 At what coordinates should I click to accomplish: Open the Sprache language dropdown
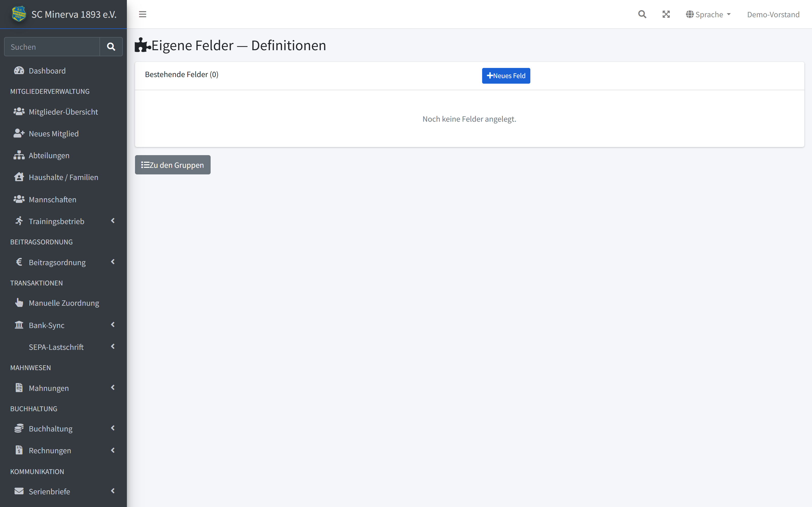[x=708, y=14]
